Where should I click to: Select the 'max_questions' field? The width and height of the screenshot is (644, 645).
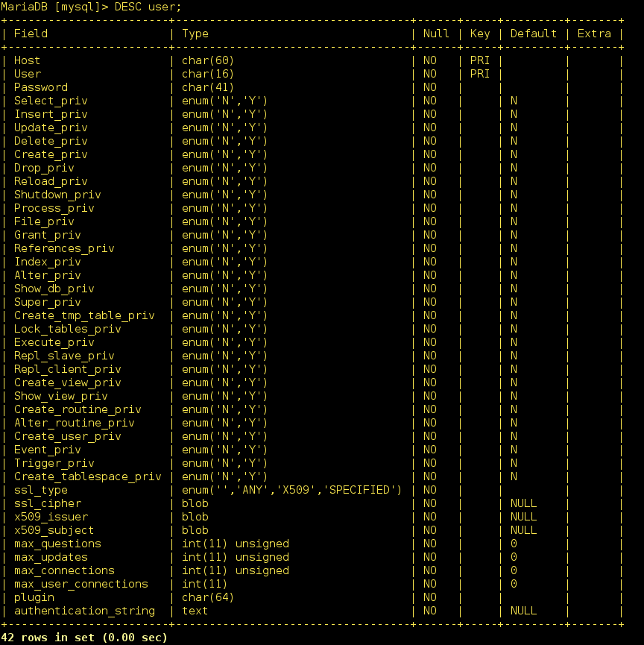[57, 544]
